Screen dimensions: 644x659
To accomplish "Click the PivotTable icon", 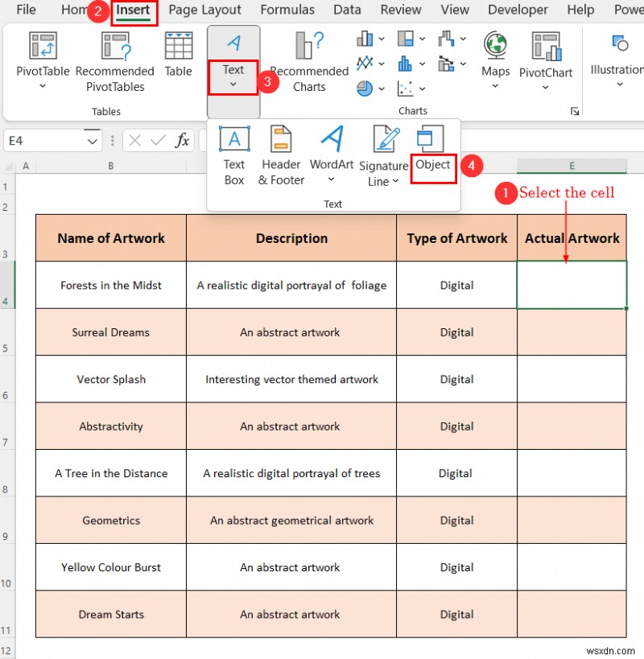I will pos(42,46).
